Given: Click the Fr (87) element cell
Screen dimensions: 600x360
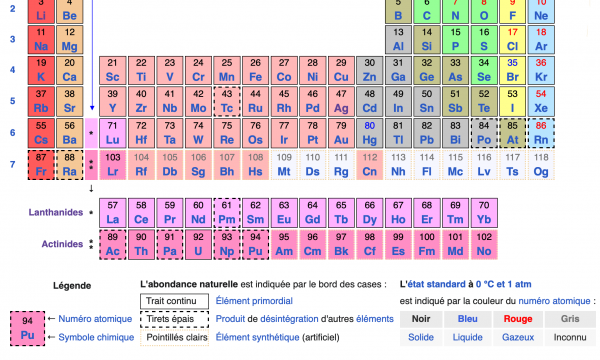Looking at the screenshot, I should tap(41, 165).
